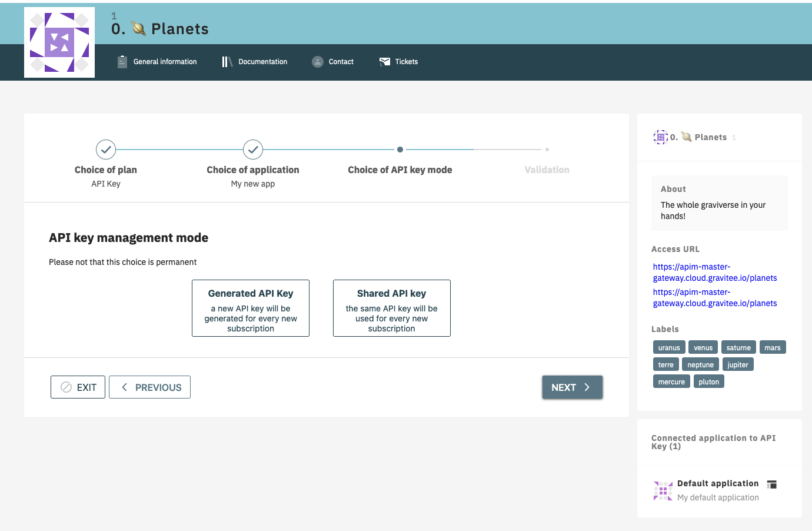812x531 pixels.
Task: Click the small API thumbnail beside sidebar Planets title
Action: [x=660, y=137]
